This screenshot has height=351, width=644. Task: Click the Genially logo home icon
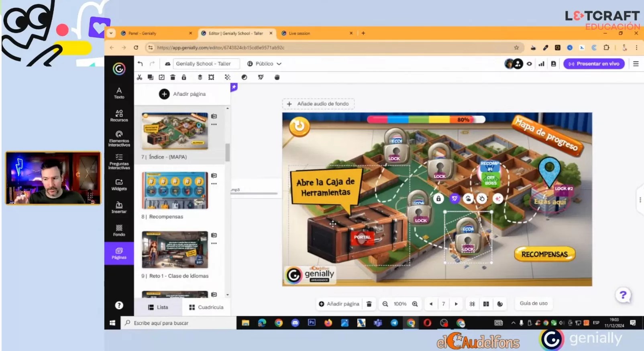(119, 69)
